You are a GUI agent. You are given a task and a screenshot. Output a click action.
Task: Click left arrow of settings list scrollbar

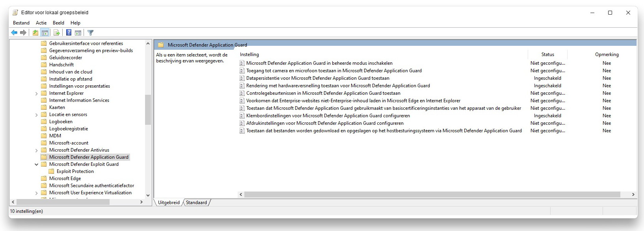point(241,194)
